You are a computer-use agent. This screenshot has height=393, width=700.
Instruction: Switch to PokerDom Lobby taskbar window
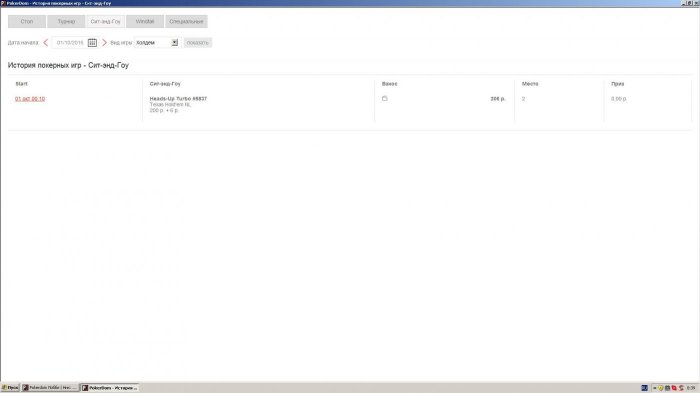(x=50, y=388)
